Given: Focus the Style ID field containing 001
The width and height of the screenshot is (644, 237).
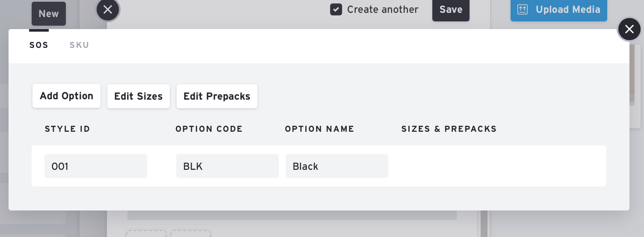Looking at the screenshot, I should [95, 166].
